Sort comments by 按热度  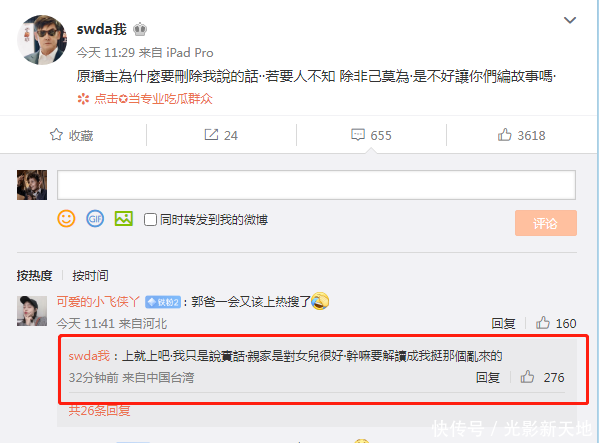pyautogui.click(x=34, y=275)
